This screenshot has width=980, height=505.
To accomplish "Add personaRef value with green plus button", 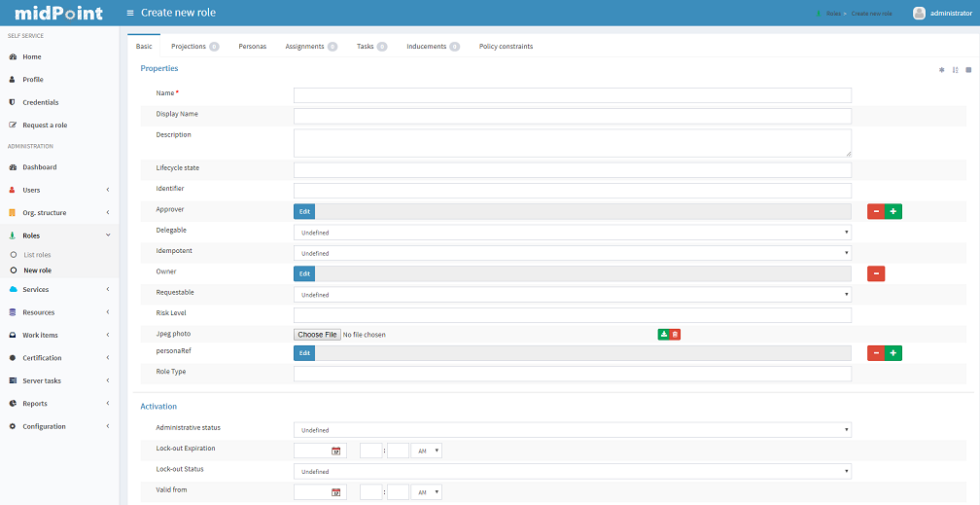I will (x=892, y=353).
